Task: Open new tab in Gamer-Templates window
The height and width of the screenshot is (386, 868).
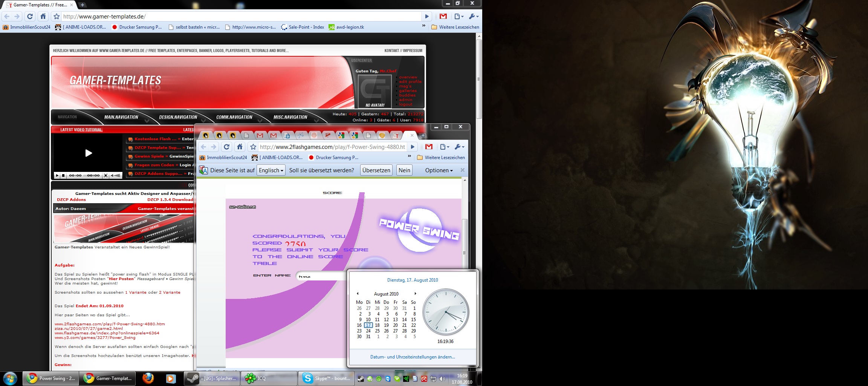Action: pos(82,5)
